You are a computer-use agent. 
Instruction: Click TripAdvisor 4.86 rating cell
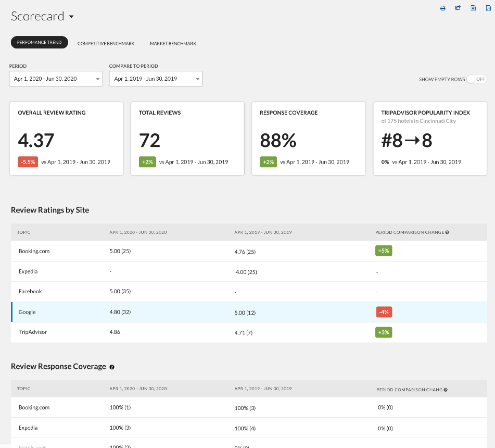coord(115,332)
